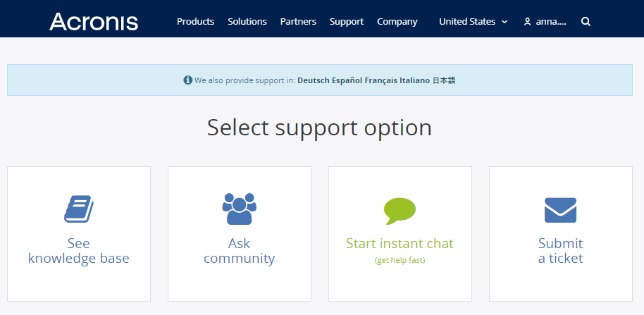Click the info icon in banner
The height and width of the screenshot is (315, 644).
point(188,80)
